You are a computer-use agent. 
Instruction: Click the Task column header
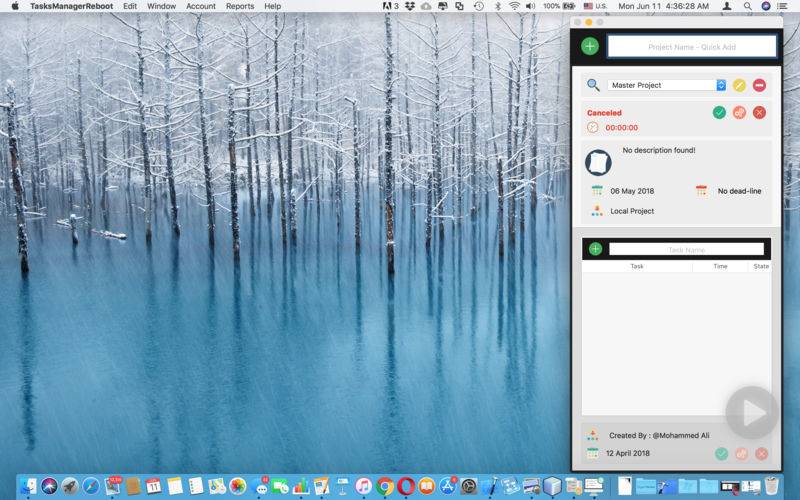637,267
